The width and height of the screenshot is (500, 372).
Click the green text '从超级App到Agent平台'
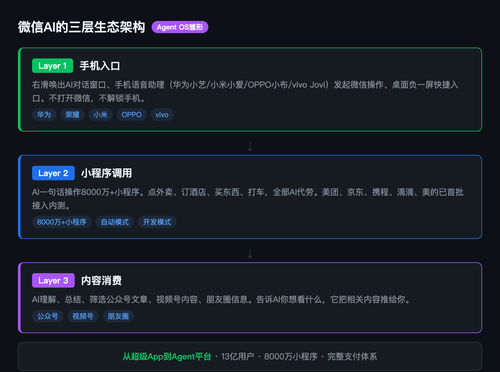pyautogui.click(x=167, y=357)
